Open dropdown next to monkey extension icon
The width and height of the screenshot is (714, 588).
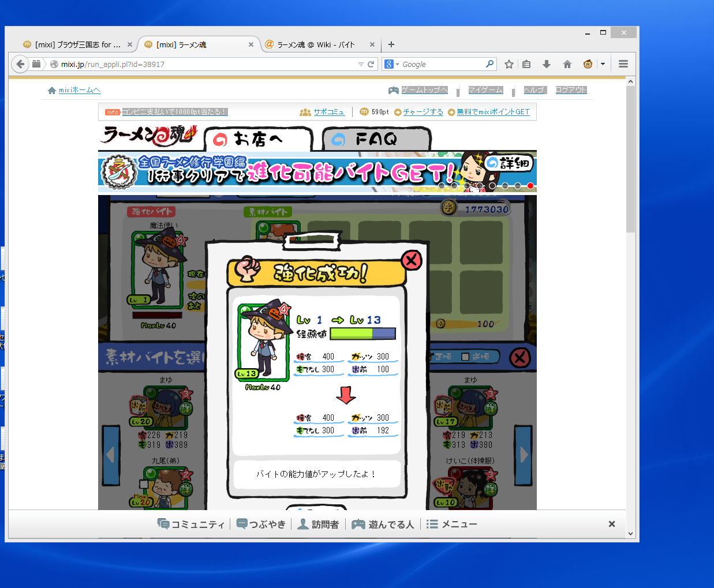603,64
